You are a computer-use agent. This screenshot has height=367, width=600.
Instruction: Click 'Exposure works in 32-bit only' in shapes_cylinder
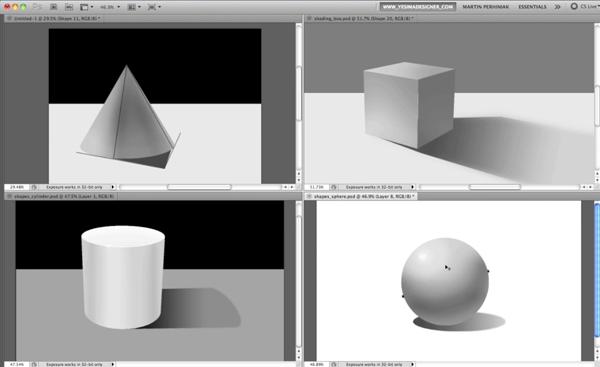(x=74, y=364)
